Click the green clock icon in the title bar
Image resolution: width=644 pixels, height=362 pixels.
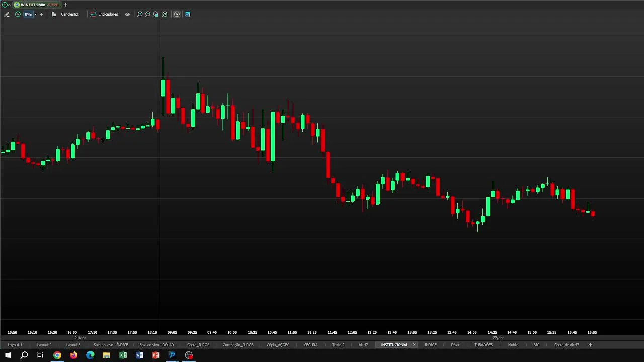click(x=5, y=5)
